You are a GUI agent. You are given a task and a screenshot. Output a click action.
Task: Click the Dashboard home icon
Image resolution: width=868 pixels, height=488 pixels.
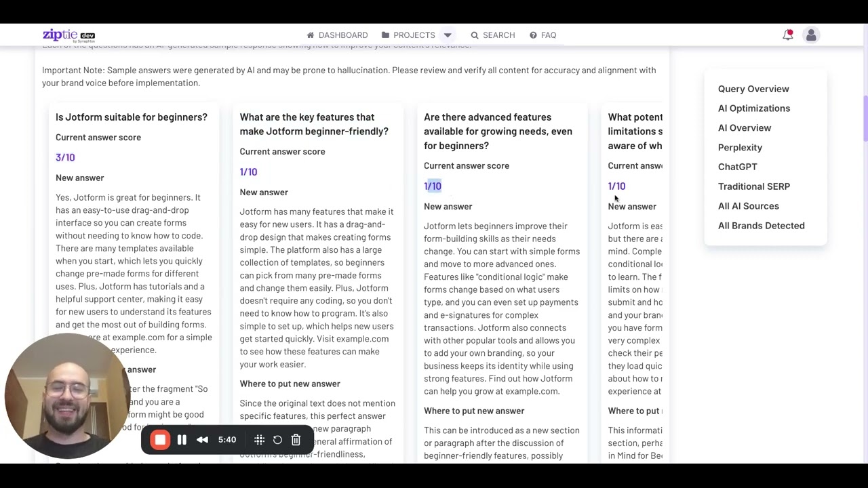(x=311, y=35)
